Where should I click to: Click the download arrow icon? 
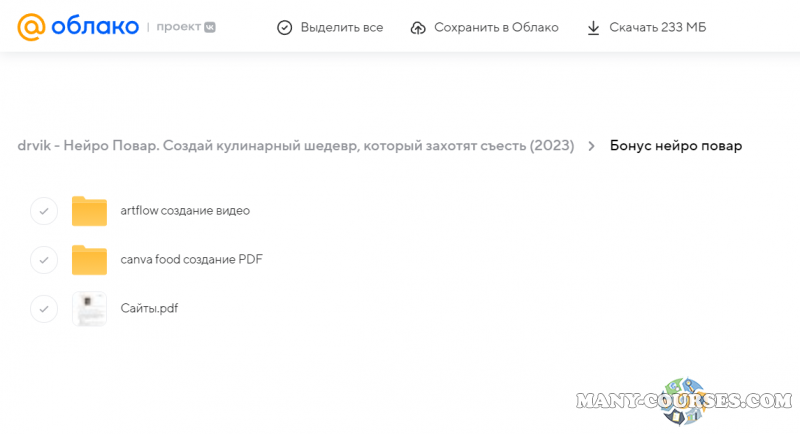tap(594, 28)
